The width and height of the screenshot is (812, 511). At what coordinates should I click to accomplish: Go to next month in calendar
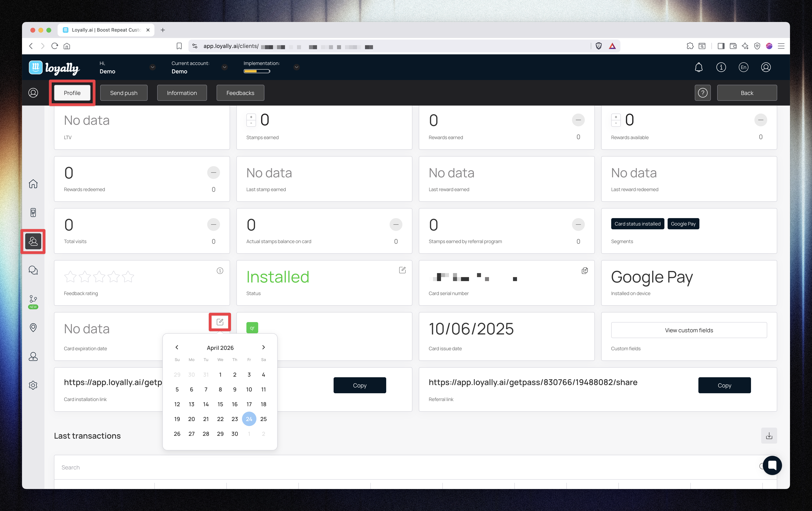263,347
